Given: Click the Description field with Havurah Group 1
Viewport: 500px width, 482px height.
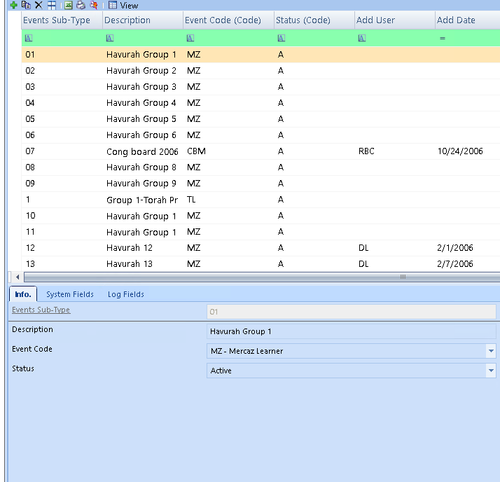Looking at the screenshot, I should pyautogui.click(x=351, y=331).
